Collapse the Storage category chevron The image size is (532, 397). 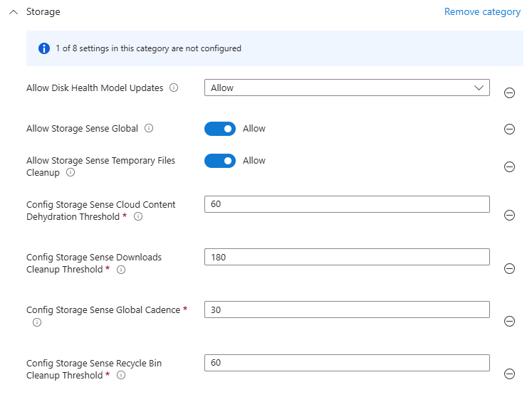point(13,12)
